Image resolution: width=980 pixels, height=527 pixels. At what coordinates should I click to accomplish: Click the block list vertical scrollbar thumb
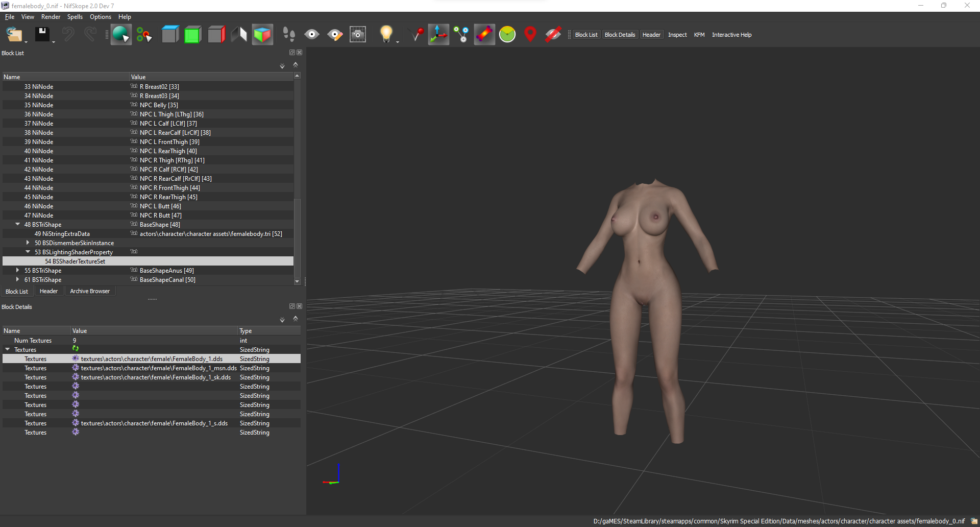[x=297, y=237]
